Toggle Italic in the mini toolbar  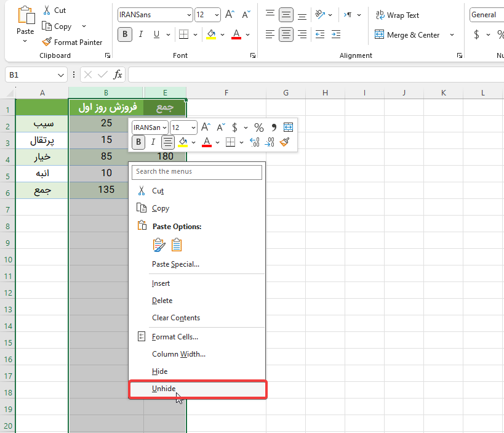point(153,142)
